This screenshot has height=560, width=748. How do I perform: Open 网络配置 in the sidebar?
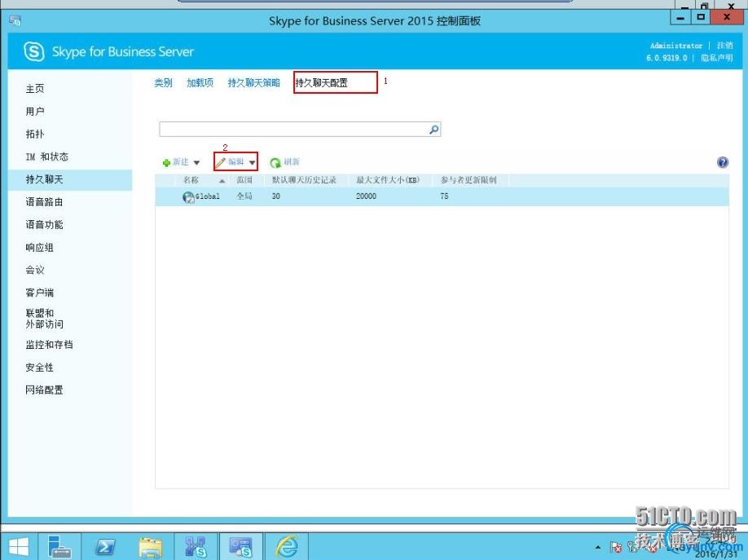tap(44, 390)
